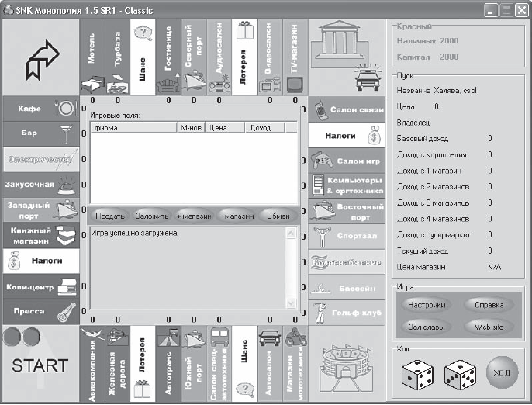
Task: Select the Кафе plate tile
Action: [40, 109]
